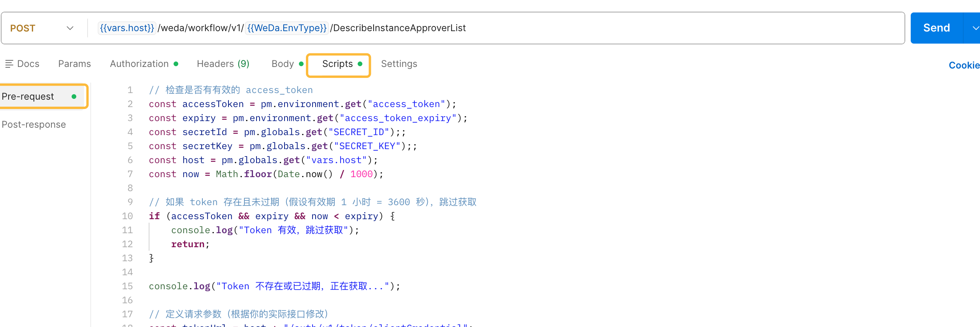The width and height of the screenshot is (980, 327).
Task: Click the line with "SECRET_KEY"
Action: (283, 146)
